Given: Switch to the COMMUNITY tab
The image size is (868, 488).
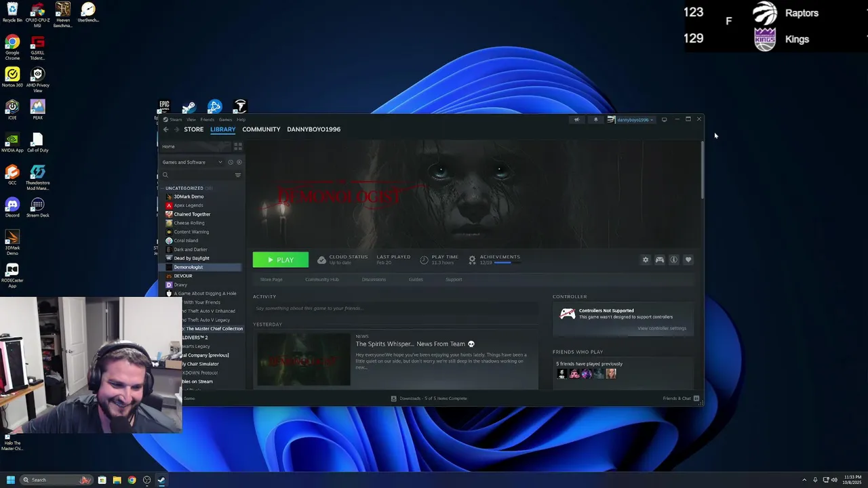Looking at the screenshot, I should point(261,129).
